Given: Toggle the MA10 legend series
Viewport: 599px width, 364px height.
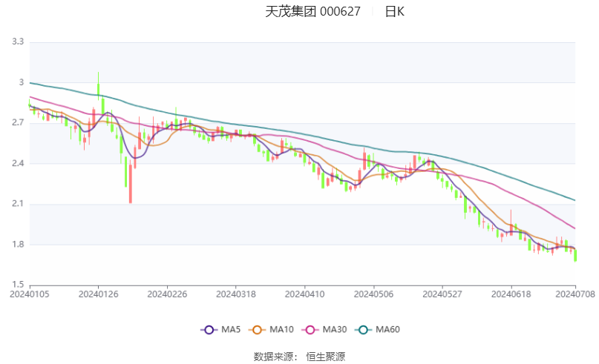Looking at the screenshot, I should (x=271, y=330).
